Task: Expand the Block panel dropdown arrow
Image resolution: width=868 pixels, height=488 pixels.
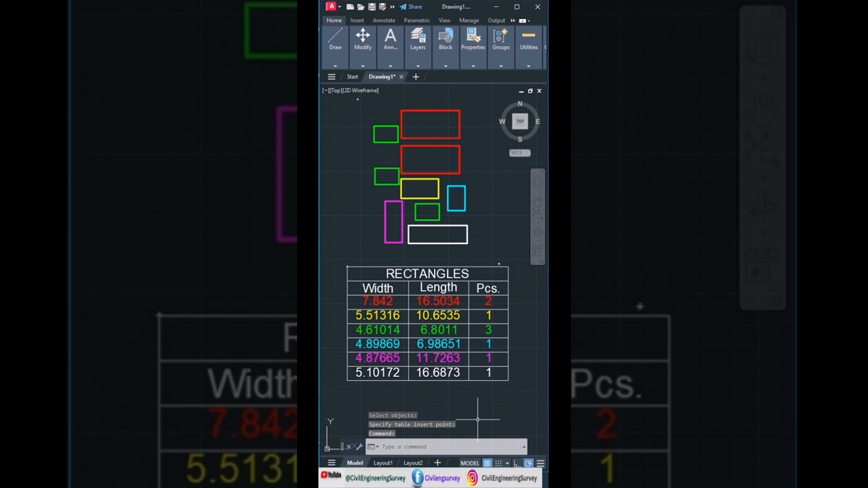Action: click(446, 66)
